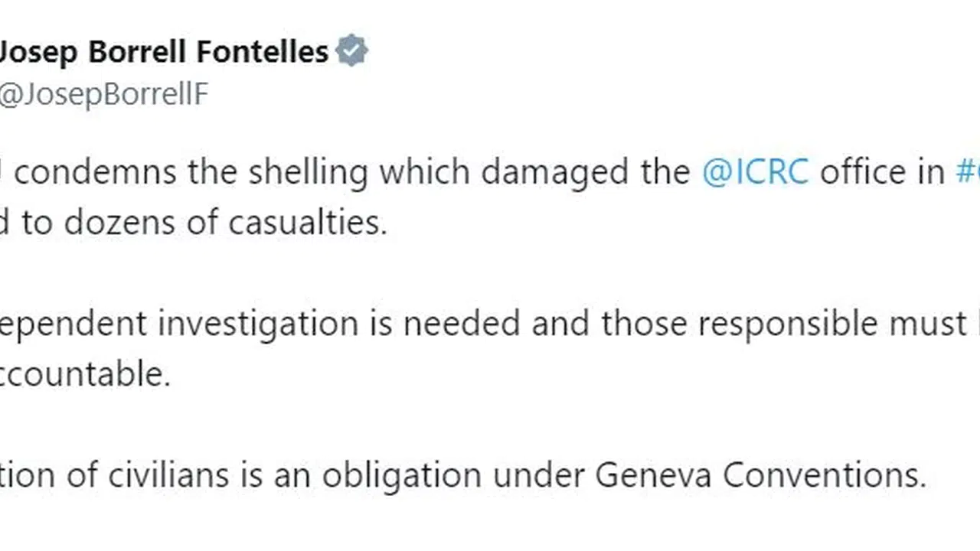Click the word "Conventions" in last line
This screenshot has width=980, height=551.
(823, 475)
